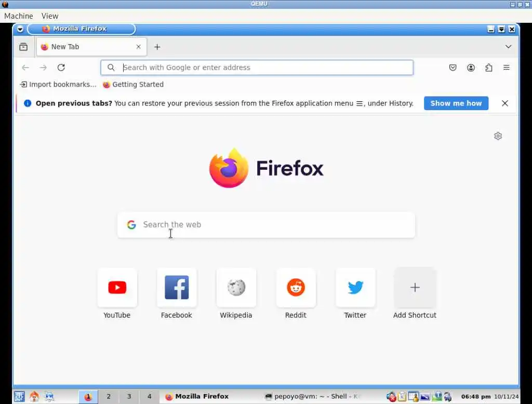532x404 pixels.
Task: Focus the address bar search field
Action: [257, 68]
